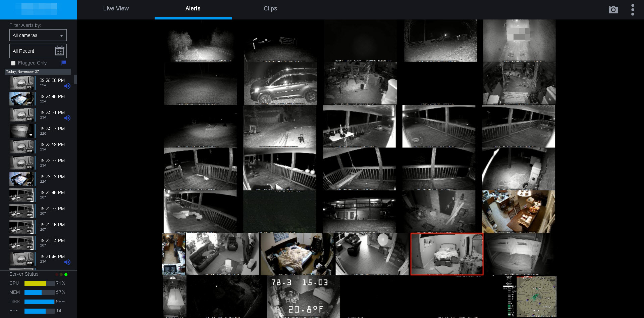644x318 pixels.
Task: Open the three-dot options menu
Action: [x=633, y=10]
